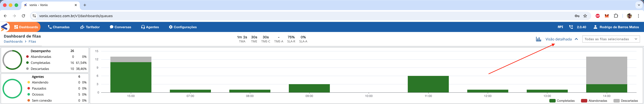Click the TMA 1m 2s metric

pos(242,39)
